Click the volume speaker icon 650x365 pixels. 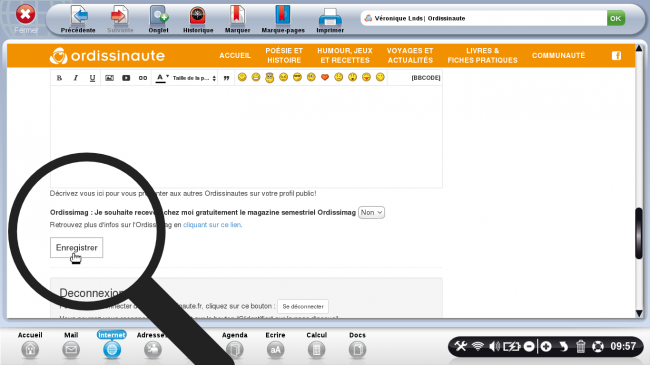click(x=494, y=346)
